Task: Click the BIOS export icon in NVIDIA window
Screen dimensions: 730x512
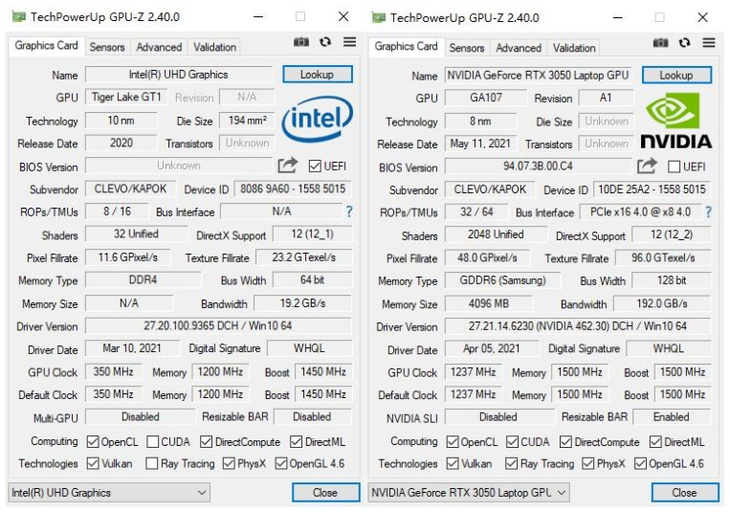Action: (647, 166)
